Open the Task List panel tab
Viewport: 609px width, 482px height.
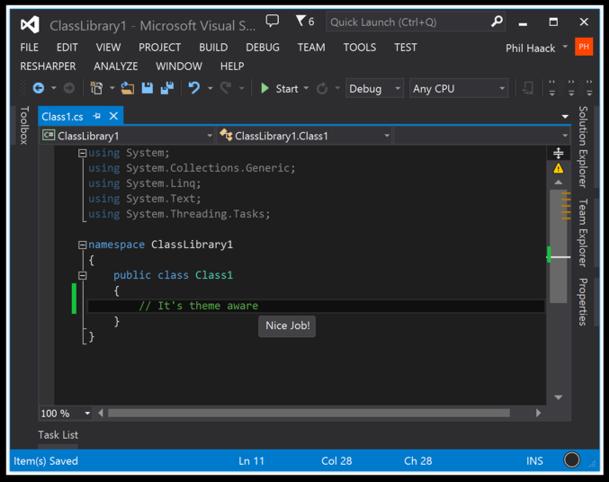[58, 435]
